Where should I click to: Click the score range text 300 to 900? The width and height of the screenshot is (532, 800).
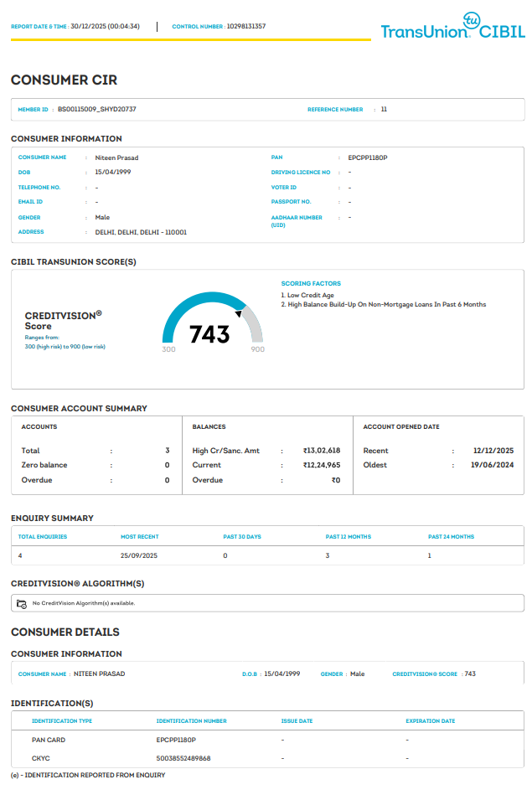pyautogui.click(x=65, y=347)
